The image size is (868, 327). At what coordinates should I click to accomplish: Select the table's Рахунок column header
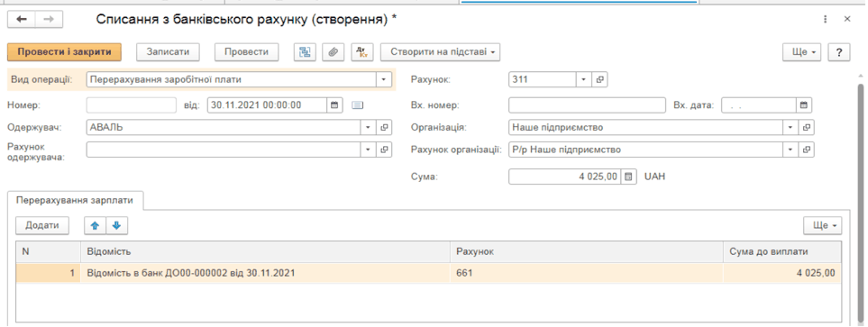587,251
